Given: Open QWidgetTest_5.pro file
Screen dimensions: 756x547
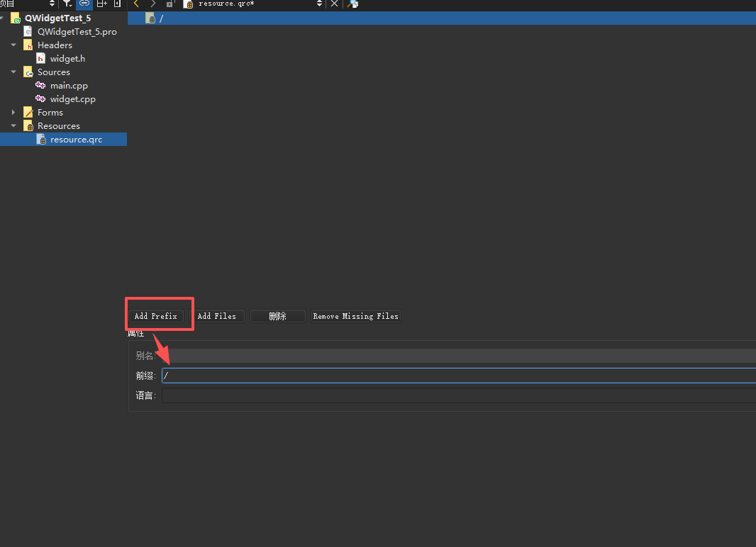Looking at the screenshot, I should click(77, 32).
